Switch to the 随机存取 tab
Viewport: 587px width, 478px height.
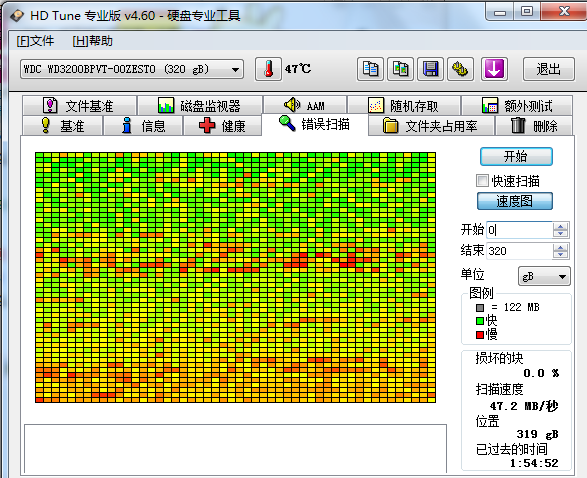(x=404, y=106)
